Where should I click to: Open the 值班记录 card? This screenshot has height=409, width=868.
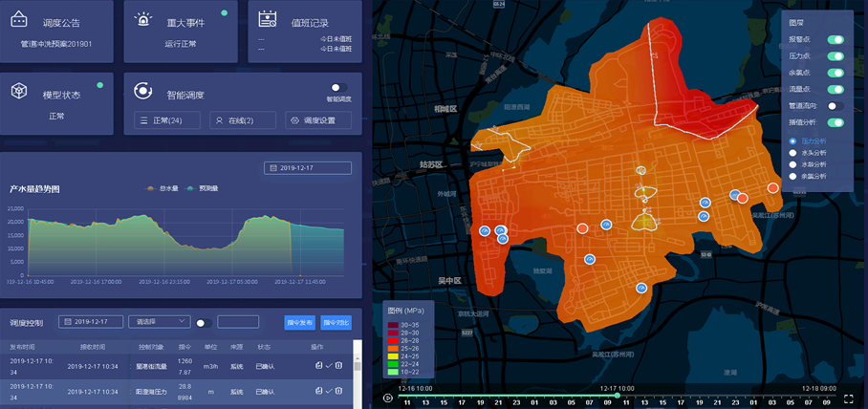pyautogui.click(x=305, y=31)
